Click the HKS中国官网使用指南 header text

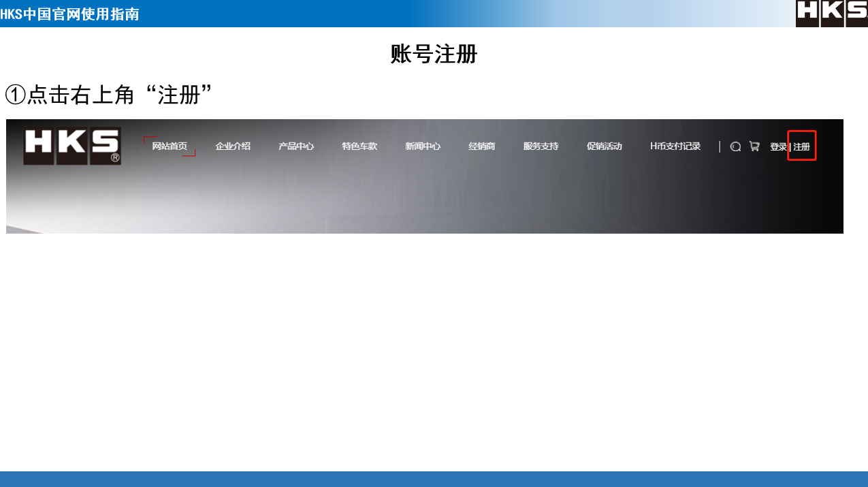click(x=70, y=14)
